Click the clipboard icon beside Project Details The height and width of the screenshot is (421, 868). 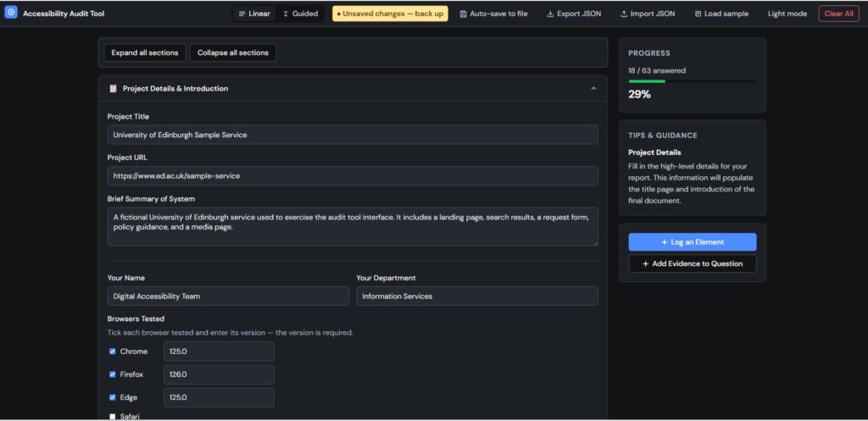(x=113, y=88)
